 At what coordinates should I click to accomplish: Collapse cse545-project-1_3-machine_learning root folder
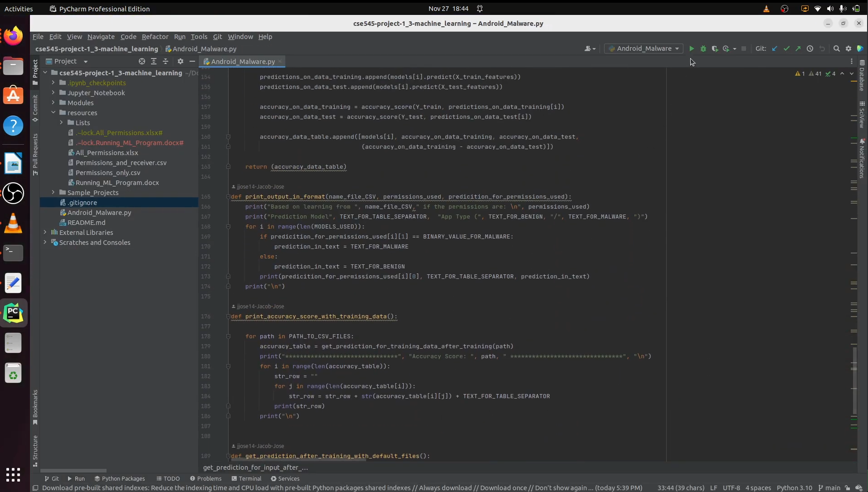[x=45, y=73]
